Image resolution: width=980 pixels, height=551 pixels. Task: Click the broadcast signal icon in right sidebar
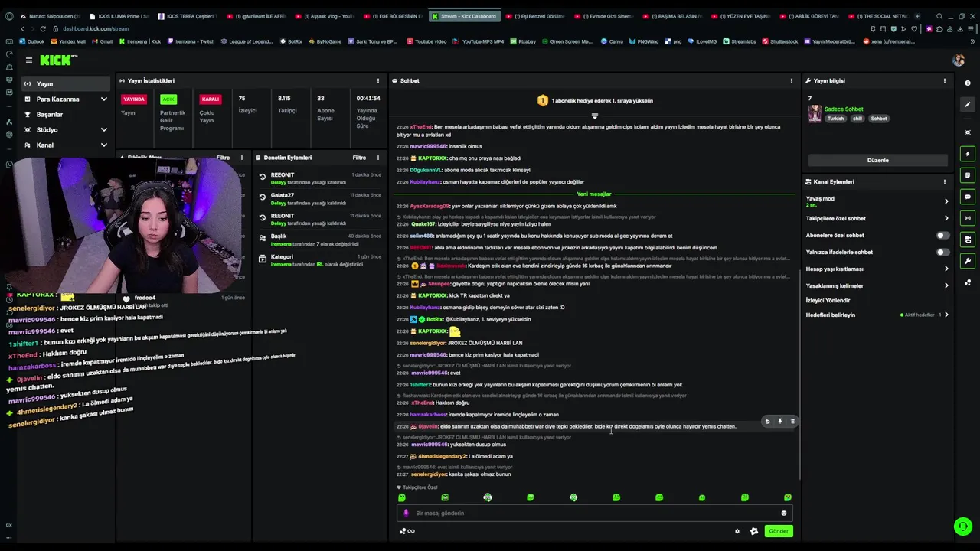(968, 218)
